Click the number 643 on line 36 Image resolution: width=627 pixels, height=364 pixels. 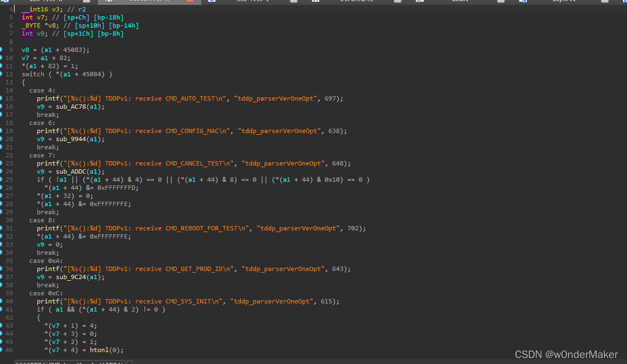click(x=338, y=269)
